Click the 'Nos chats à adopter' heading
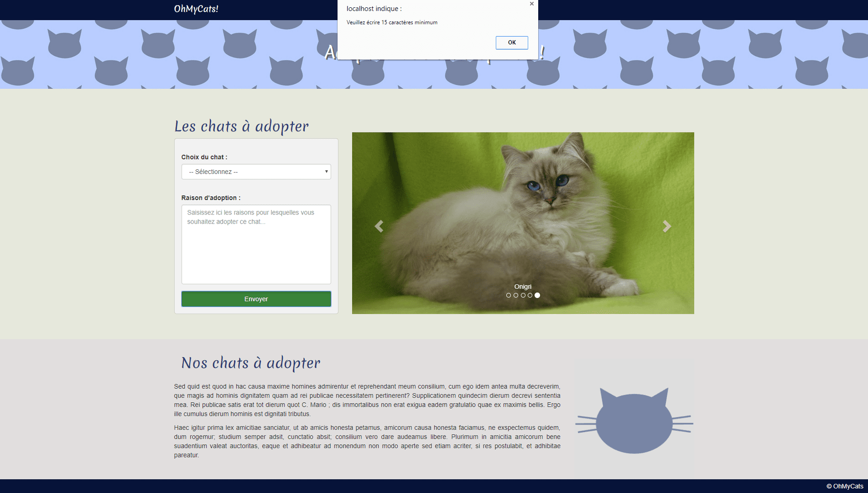The height and width of the screenshot is (493, 868). coord(251,363)
